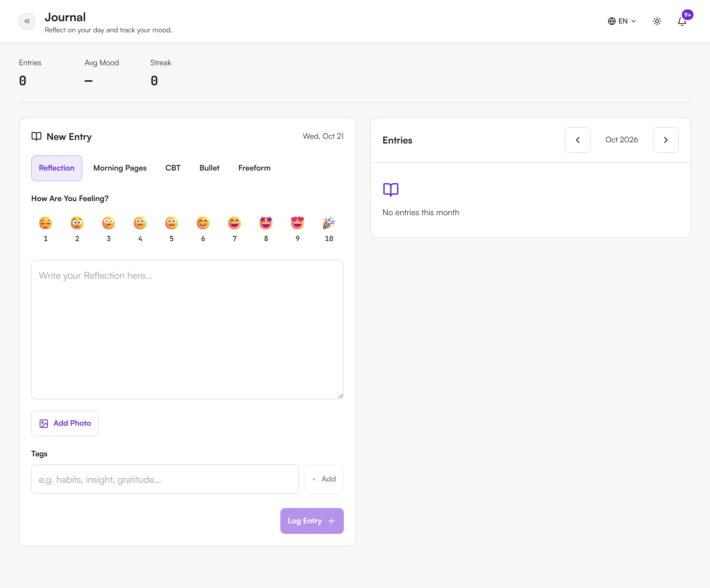Viewport: 710px width, 588px height.
Task: Click the New Entry book icon
Action: click(x=36, y=136)
